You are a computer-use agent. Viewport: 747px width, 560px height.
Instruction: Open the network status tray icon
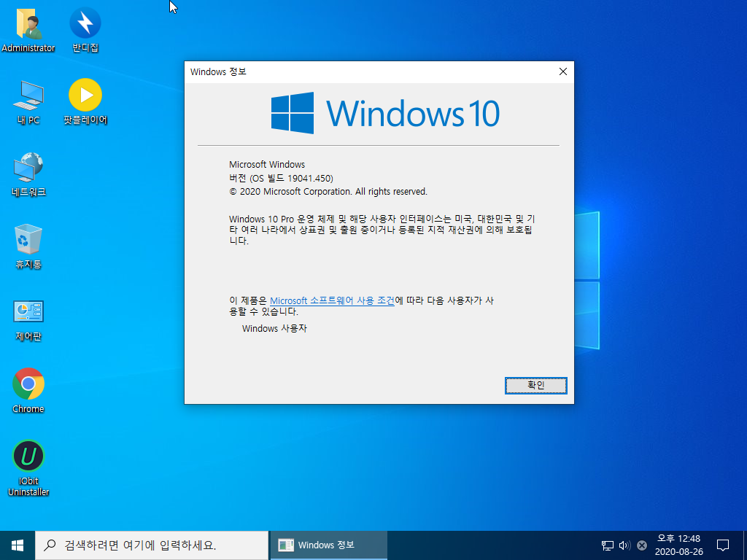click(606, 545)
